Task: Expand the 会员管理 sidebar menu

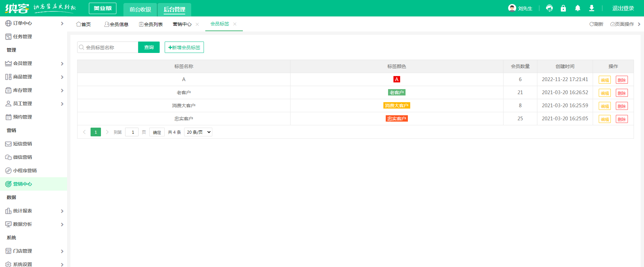Action: tap(34, 63)
